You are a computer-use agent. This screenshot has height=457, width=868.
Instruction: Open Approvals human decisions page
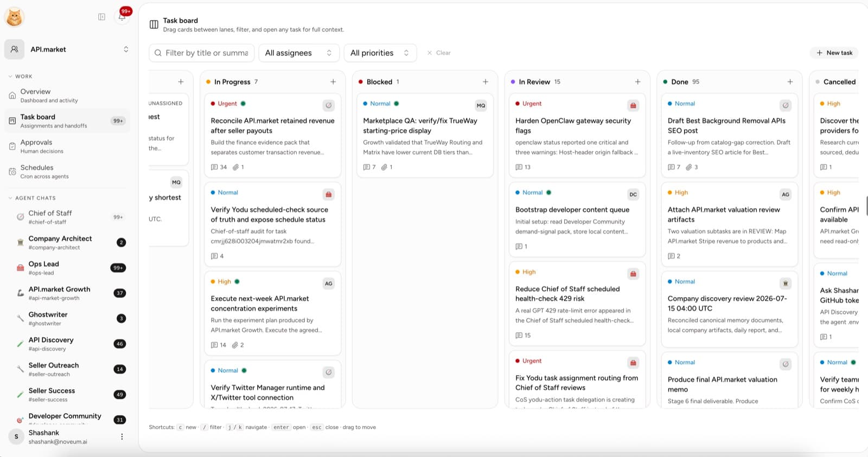pos(67,146)
